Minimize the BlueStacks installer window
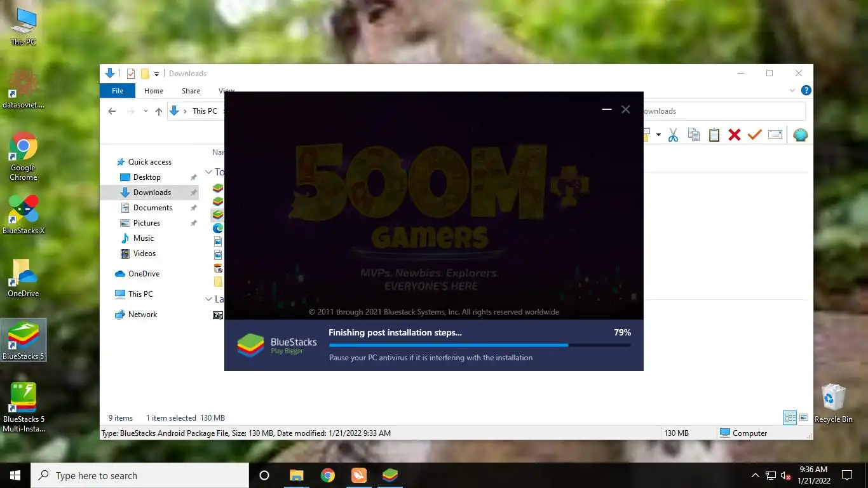 point(607,109)
